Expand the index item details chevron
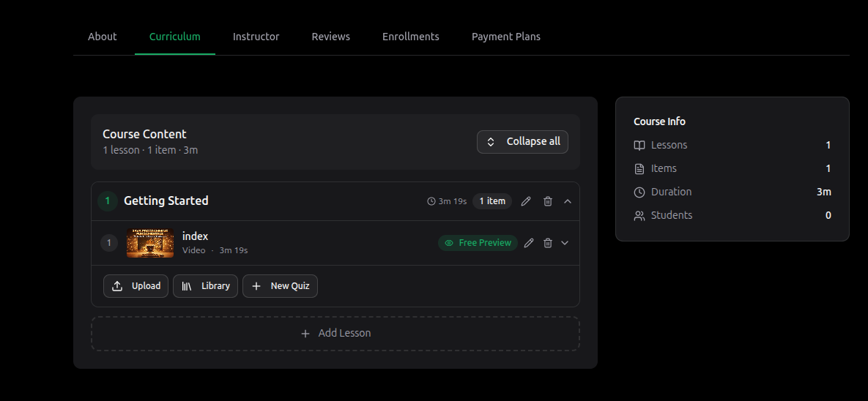 pos(565,243)
